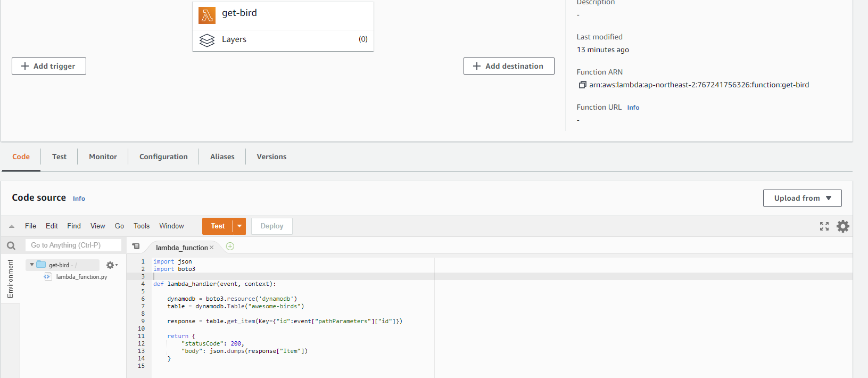Click the Layers stack icon
This screenshot has width=868, height=378.
[x=207, y=40]
